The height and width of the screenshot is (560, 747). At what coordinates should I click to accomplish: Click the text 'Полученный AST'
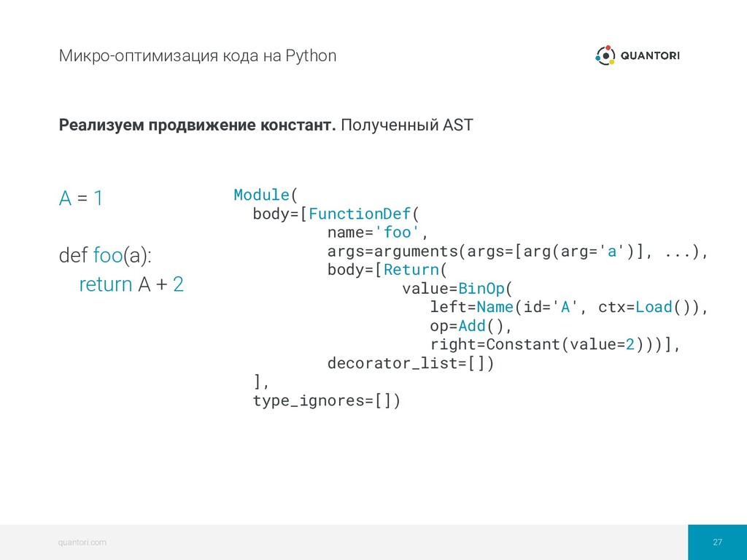click(407, 125)
